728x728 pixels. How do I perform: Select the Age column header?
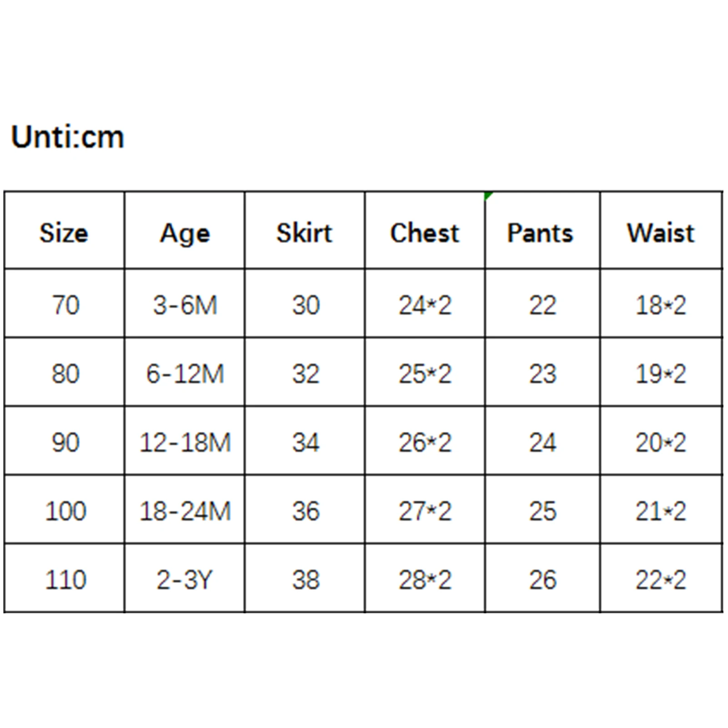pos(185,234)
